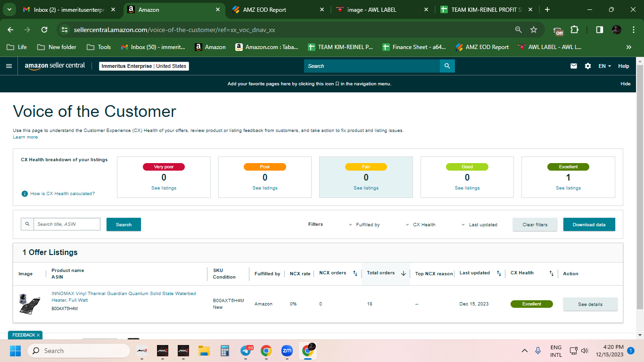Open the browser extensions puzzle icon
Viewport: 644px width, 362px height.
click(x=574, y=30)
